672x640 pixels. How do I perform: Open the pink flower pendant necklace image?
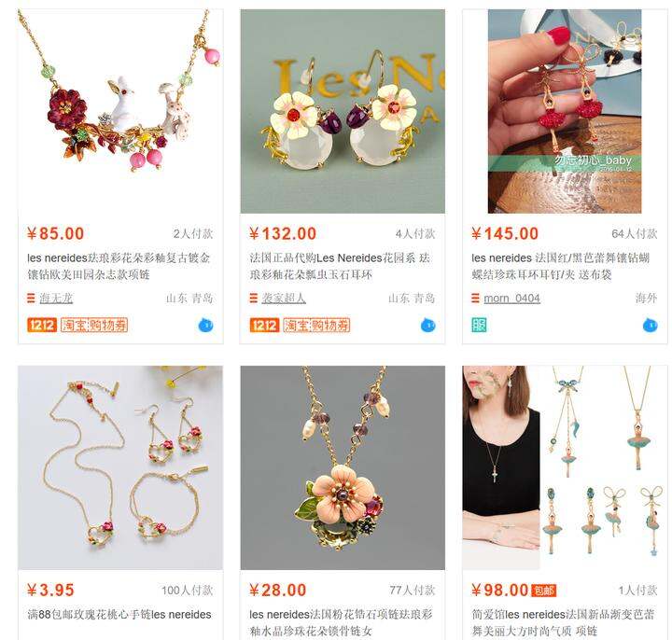[343, 467]
